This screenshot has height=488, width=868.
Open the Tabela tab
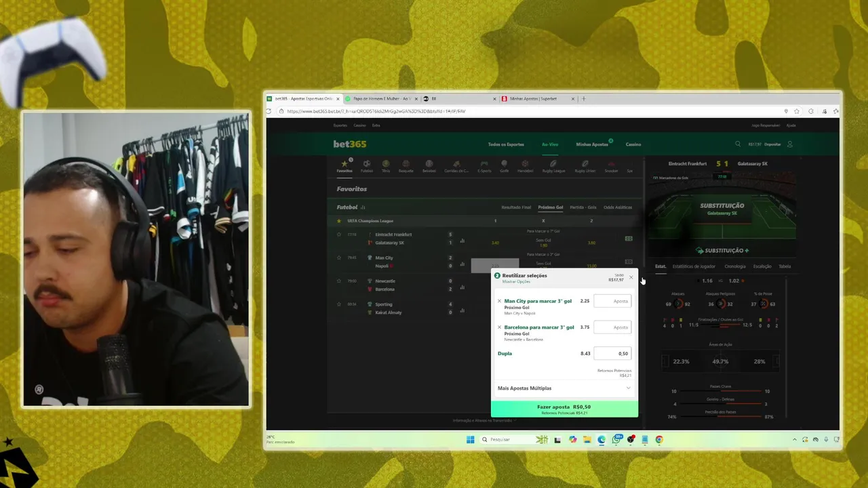pyautogui.click(x=785, y=266)
